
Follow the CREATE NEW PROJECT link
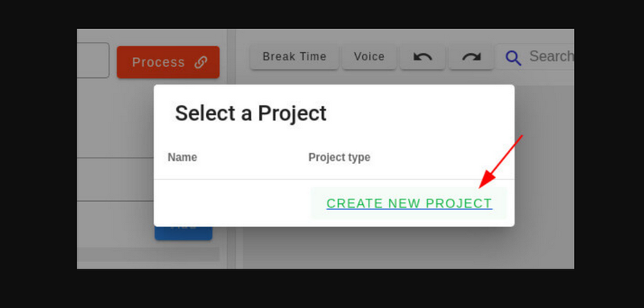(409, 203)
